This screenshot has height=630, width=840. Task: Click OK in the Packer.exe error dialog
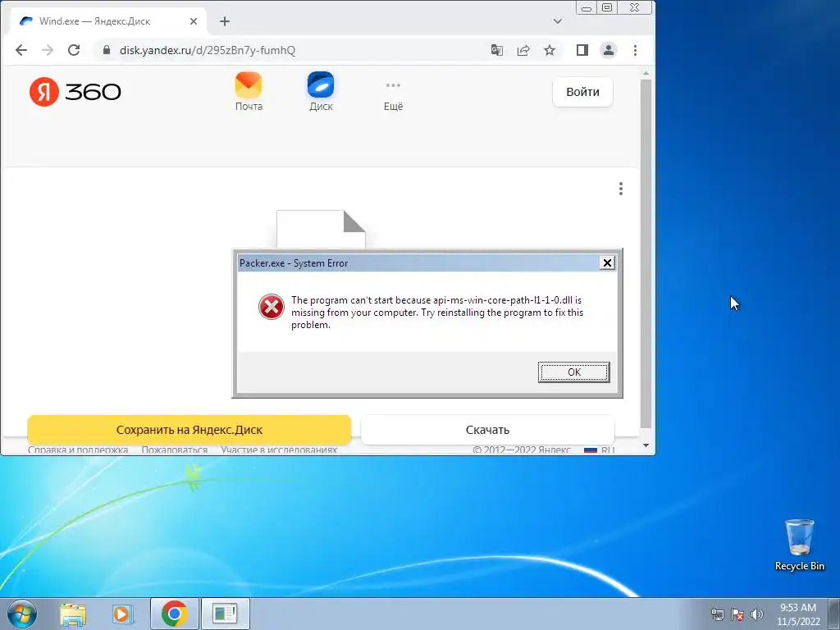pyautogui.click(x=573, y=372)
